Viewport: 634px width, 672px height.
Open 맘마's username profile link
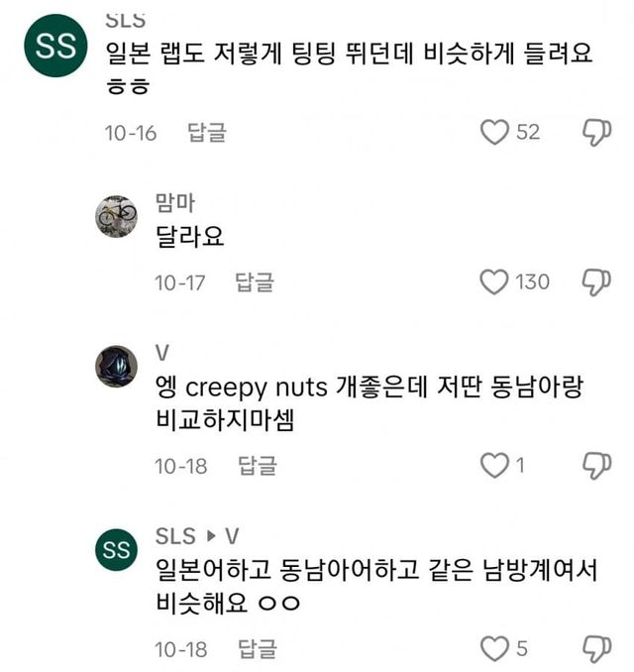[175, 203]
